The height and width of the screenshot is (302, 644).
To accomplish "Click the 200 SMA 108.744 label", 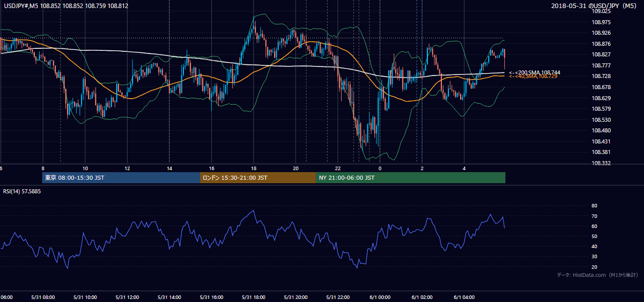I will (535, 72).
